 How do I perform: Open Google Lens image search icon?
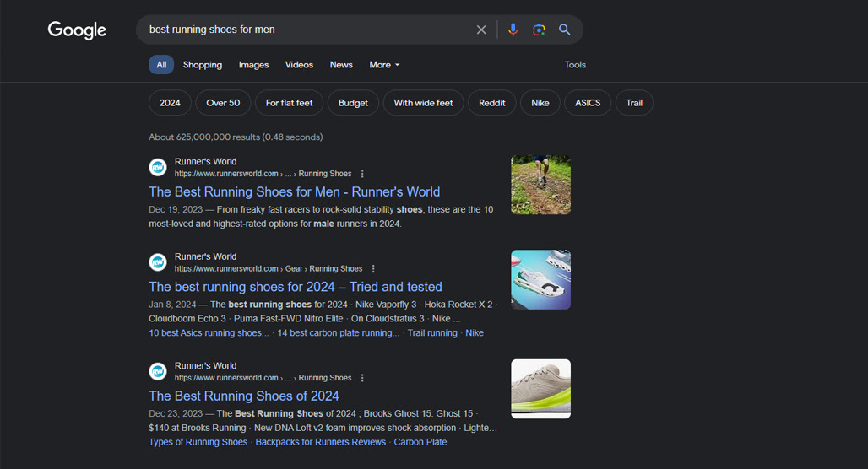(x=539, y=30)
